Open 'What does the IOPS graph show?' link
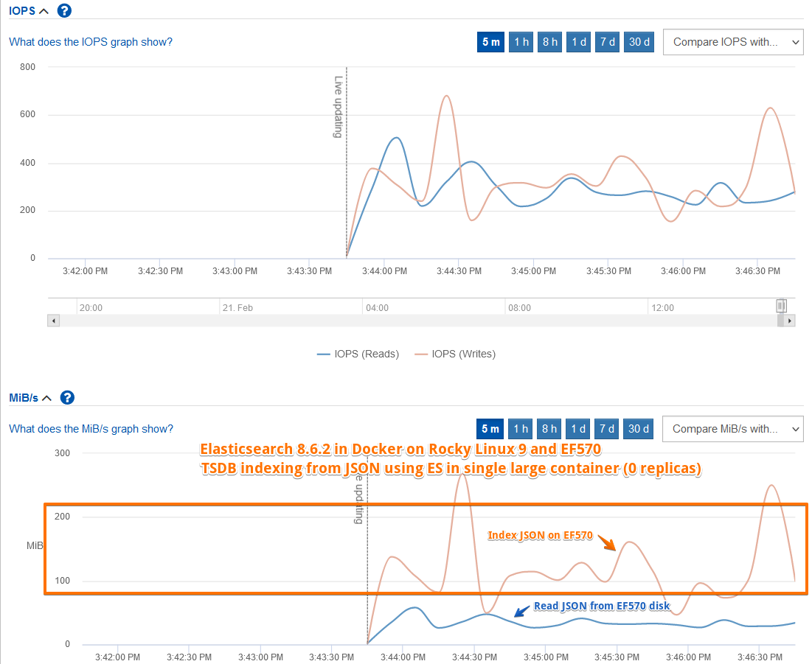The image size is (812, 664). coord(91,42)
